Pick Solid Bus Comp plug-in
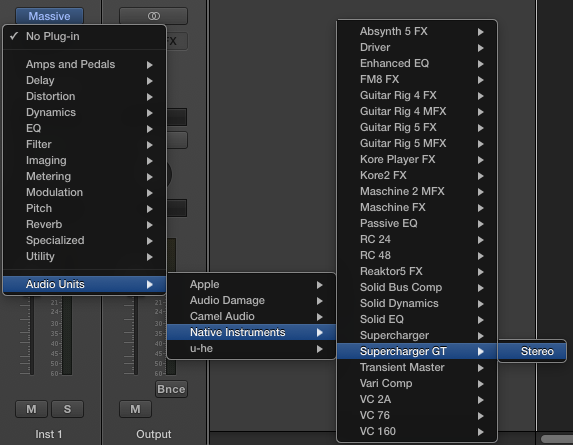573x445 pixels. [x=417, y=288]
